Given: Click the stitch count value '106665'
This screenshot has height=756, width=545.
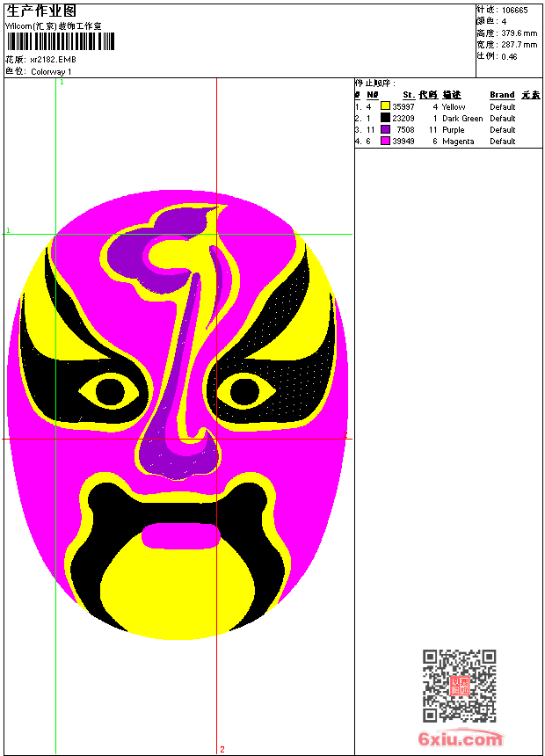Looking at the screenshot, I should click(514, 11).
